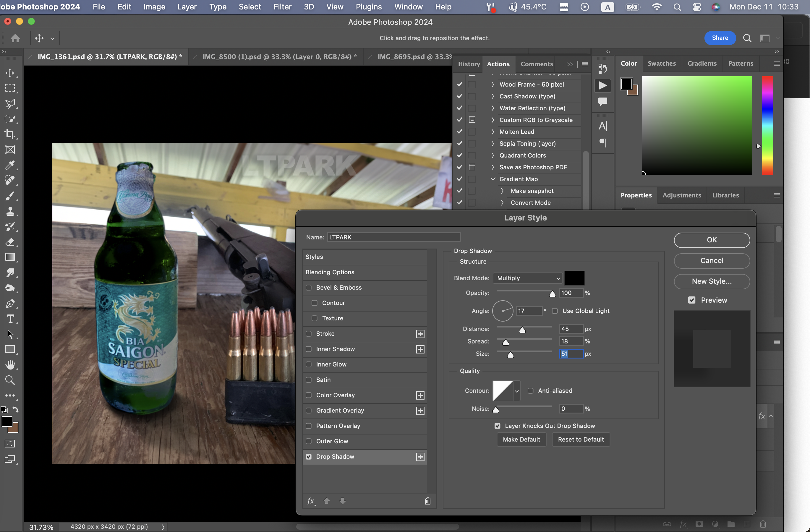Expand the Molten Lead action

point(493,132)
